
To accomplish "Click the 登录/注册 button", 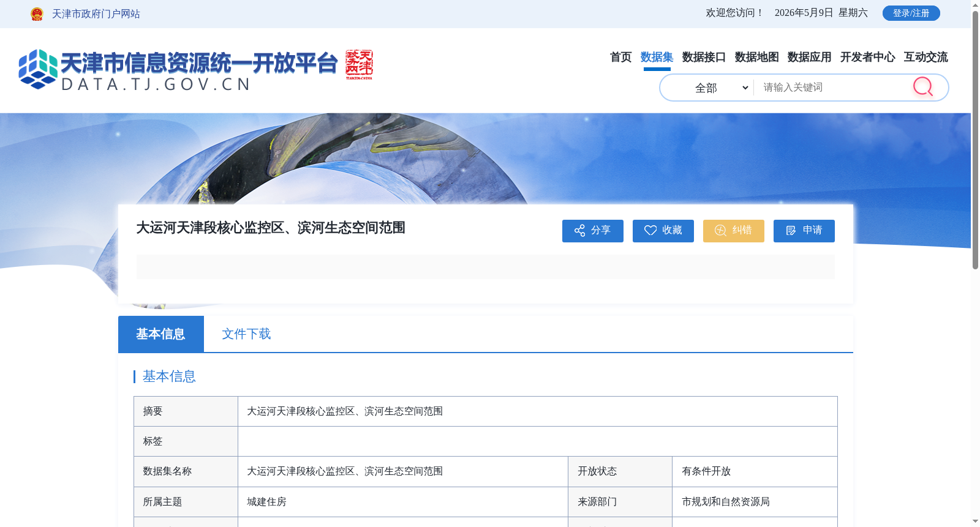I will click(x=911, y=13).
